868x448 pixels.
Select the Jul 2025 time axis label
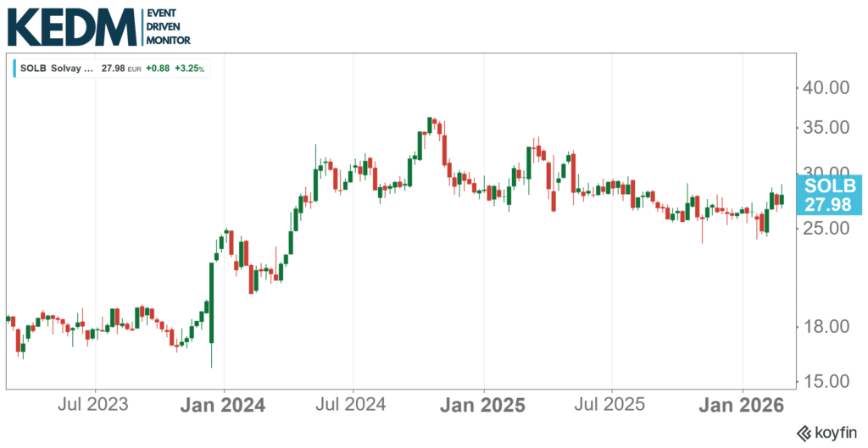point(613,405)
